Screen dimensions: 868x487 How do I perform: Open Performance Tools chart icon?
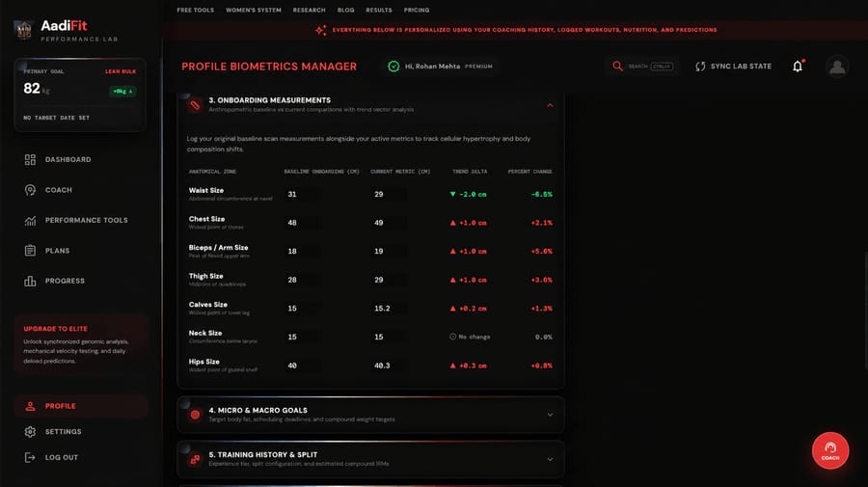30,220
